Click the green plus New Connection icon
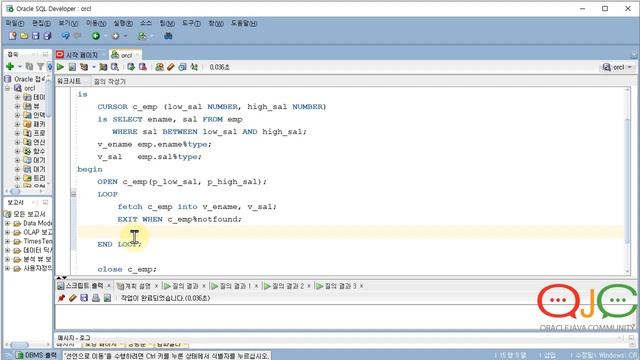 10,66
